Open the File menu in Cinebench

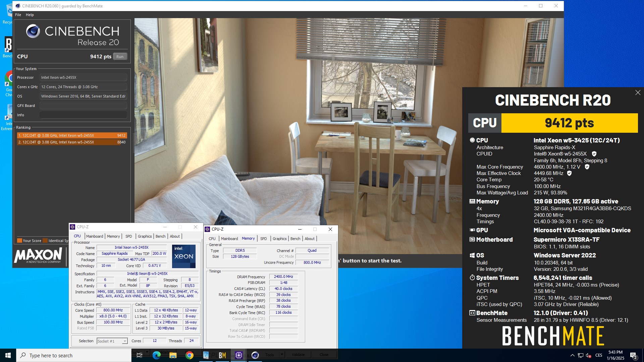point(18,15)
